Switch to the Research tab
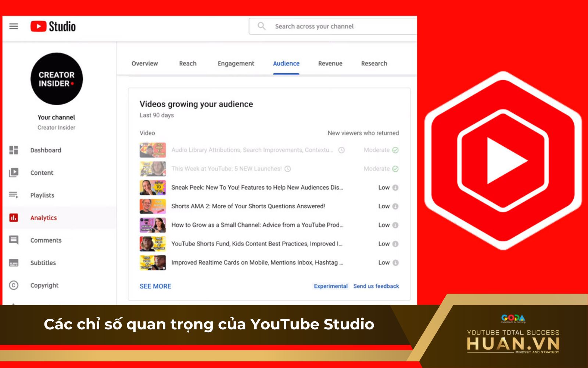 (374, 63)
